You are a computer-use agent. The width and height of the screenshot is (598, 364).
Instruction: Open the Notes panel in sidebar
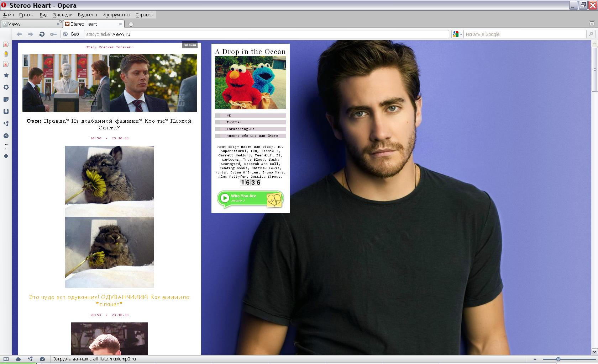[x=6, y=100]
